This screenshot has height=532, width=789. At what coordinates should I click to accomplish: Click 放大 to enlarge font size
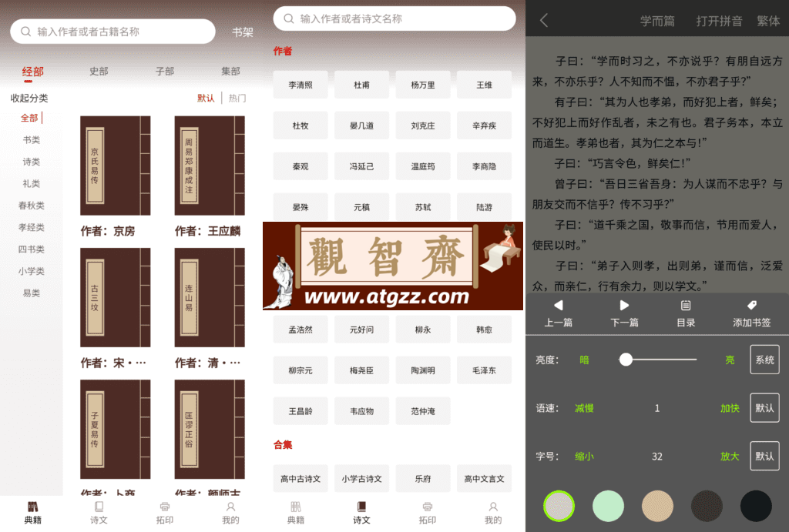[x=730, y=457]
